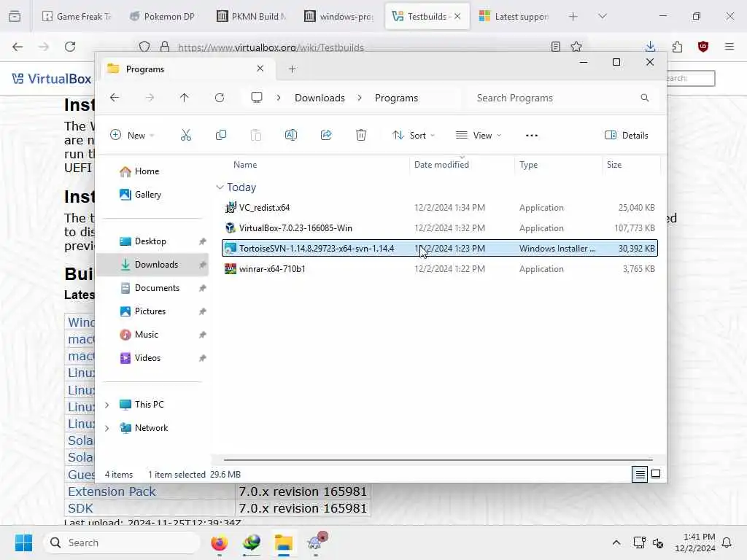Image resolution: width=747 pixels, height=560 pixels.
Task: Open the See more ellipsis menu
Action: pyautogui.click(x=532, y=135)
